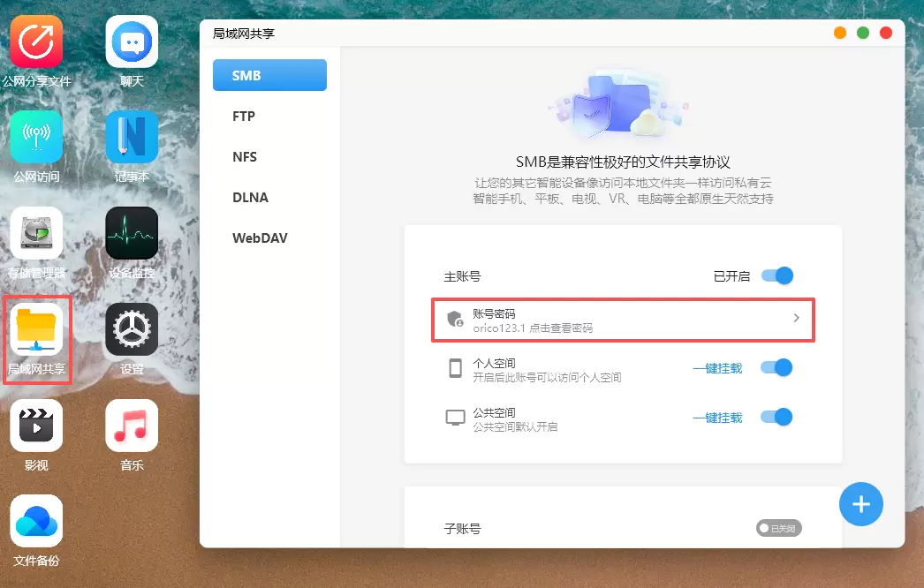924x588 pixels.
Task: Switch to the FTP tab
Action: (x=244, y=117)
